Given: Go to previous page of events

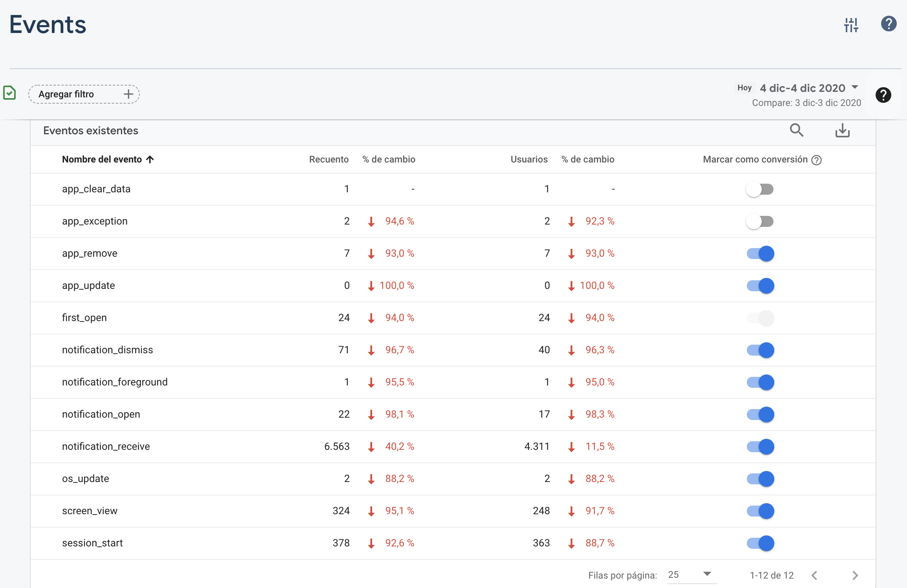Looking at the screenshot, I should tap(814, 575).
